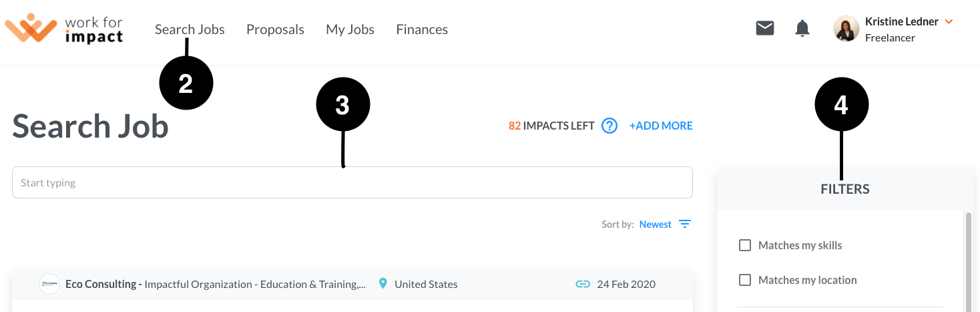Click the Eco Consulting company logo

pos(49,284)
